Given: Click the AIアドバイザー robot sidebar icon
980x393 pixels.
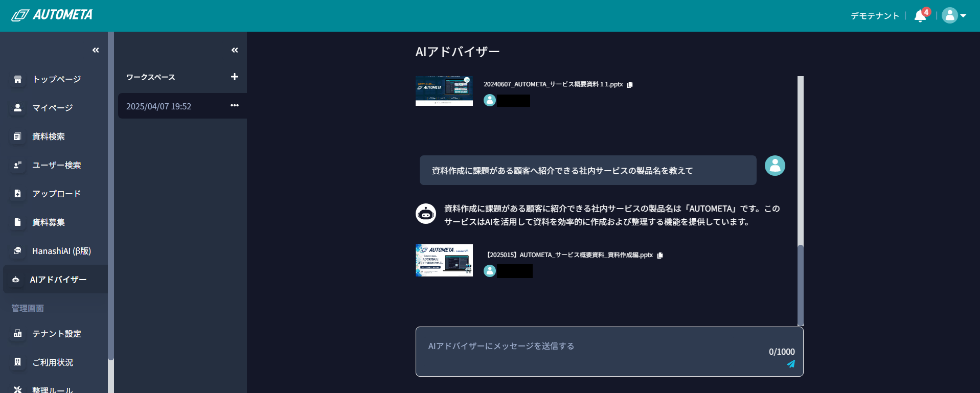Looking at the screenshot, I should pyautogui.click(x=16, y=280).
